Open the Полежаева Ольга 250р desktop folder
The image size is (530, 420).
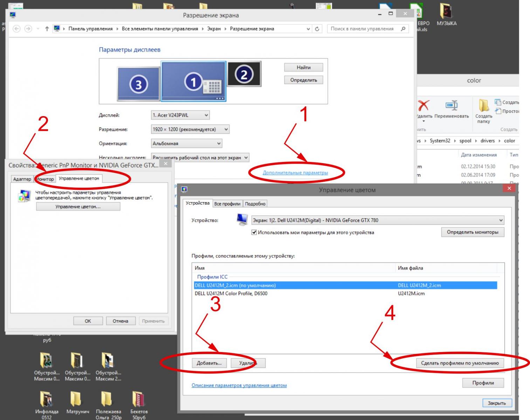point(108,405)
